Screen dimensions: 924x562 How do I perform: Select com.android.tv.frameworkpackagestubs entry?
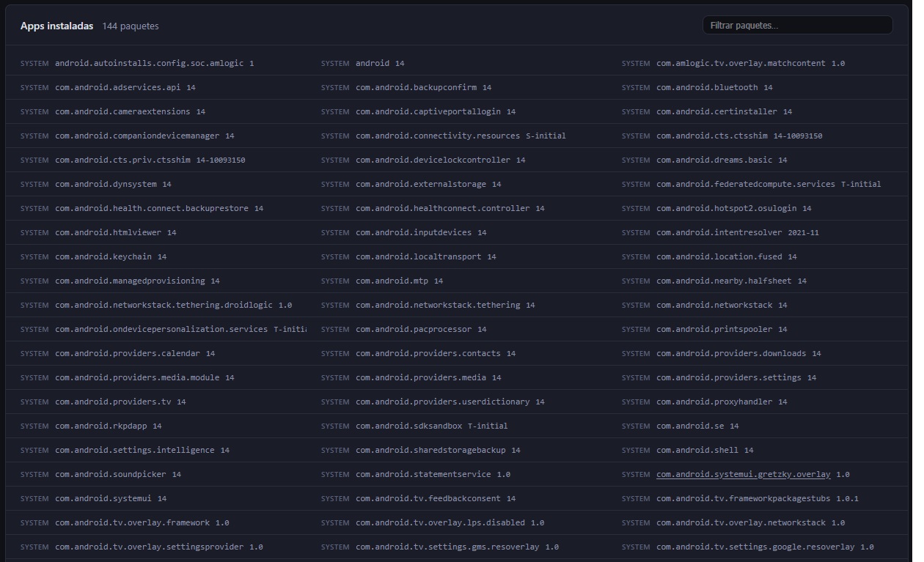click(x=743, y=498)
